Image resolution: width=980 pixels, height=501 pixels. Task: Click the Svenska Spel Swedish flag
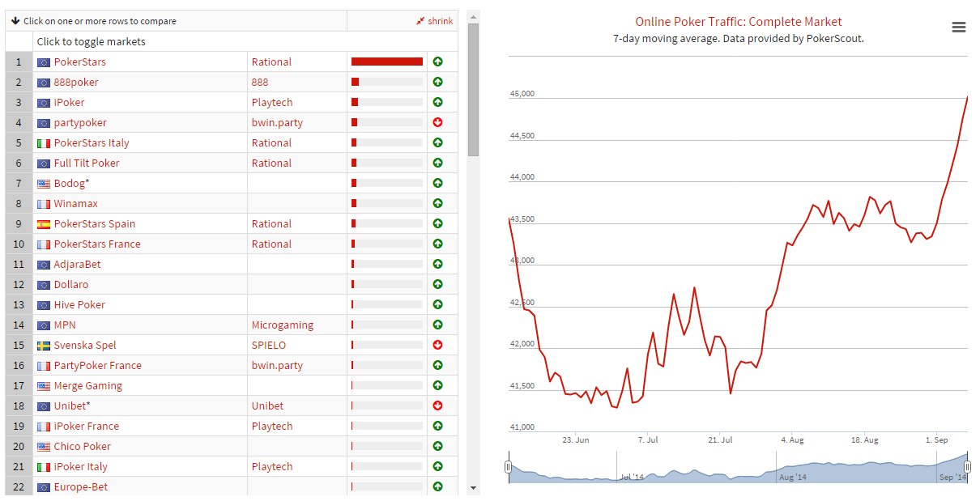pyautogui.click(x=44, y=346)
